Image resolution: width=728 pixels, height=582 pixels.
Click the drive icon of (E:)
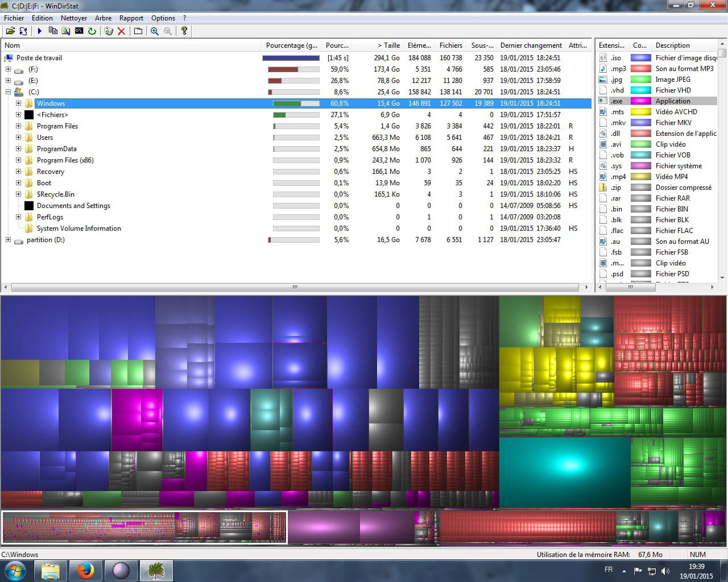[x=19, y=81]
